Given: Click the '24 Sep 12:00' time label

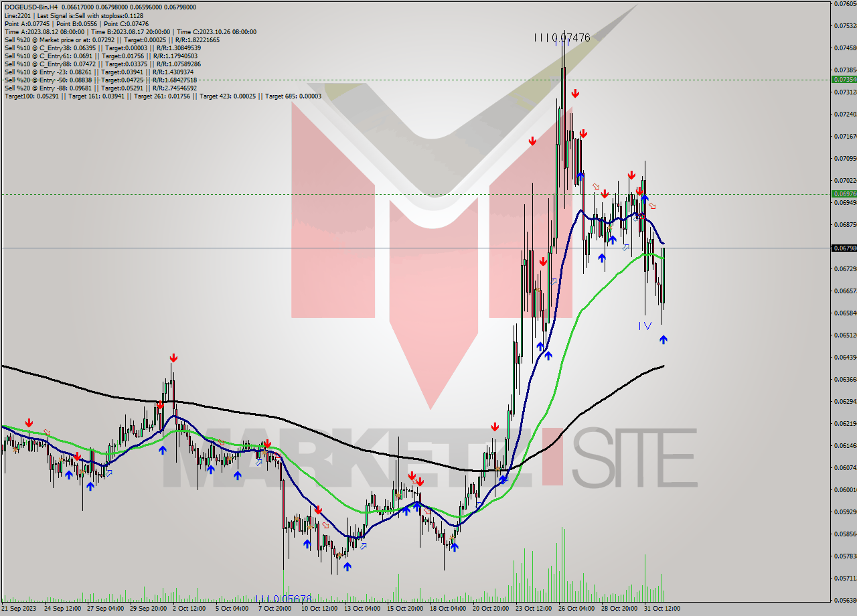Looking at the screenshot, I should pos(63,609).
